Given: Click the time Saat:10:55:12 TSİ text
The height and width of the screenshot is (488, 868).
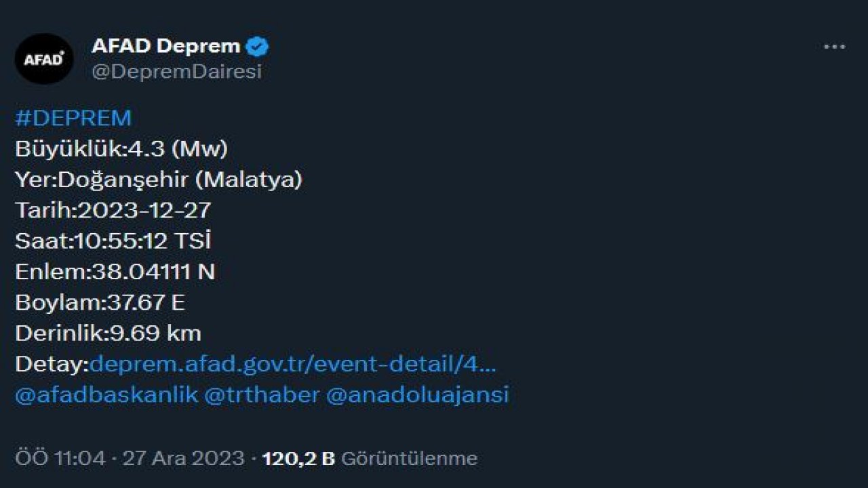Looking at the screenshot, I should [113, 240].
